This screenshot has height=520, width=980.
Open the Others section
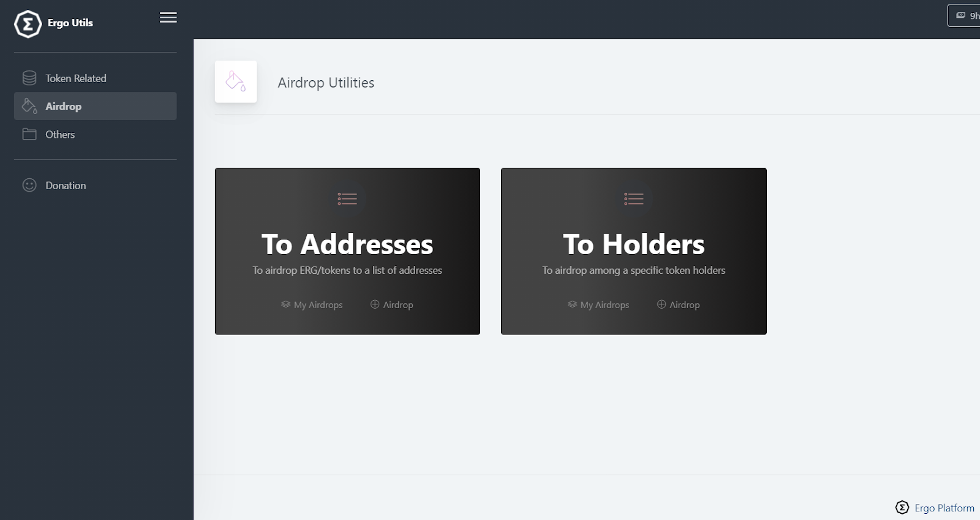pyautogui.click(x=95, y=134)
